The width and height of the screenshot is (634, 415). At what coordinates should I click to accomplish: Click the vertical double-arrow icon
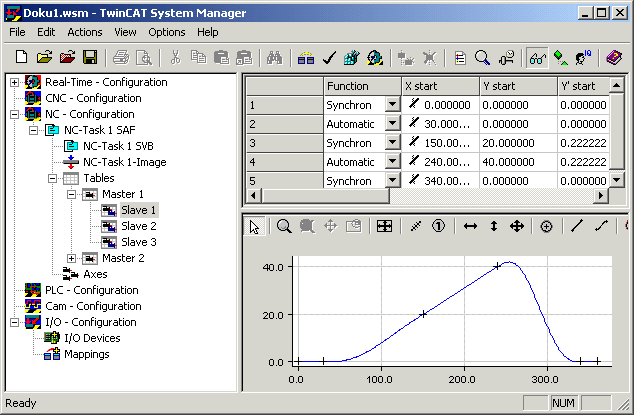(x=494, y=226)
